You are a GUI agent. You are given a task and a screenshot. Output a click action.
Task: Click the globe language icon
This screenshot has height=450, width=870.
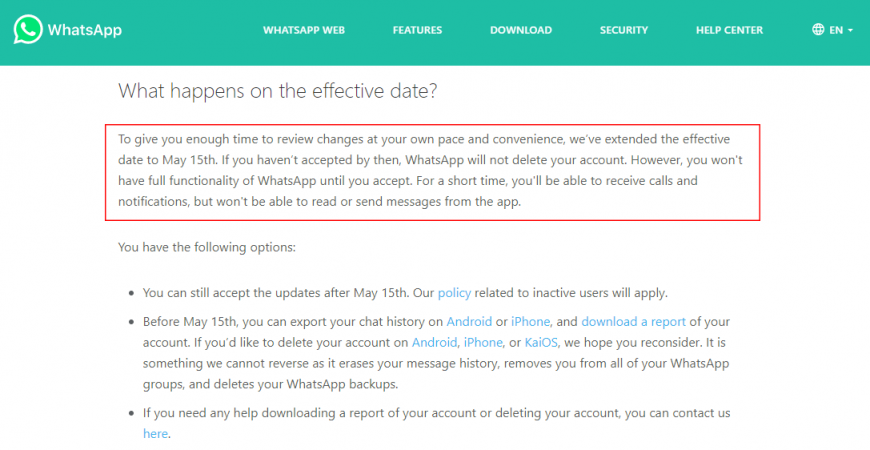[x=818, y=29]
